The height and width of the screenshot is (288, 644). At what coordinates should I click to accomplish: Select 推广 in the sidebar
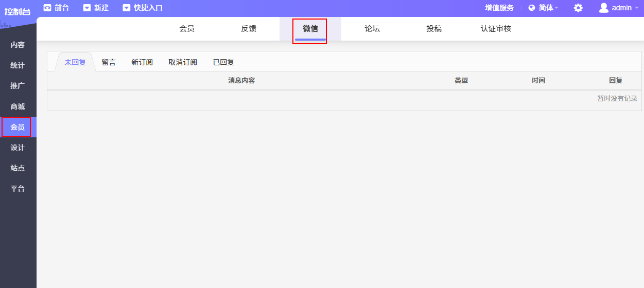[x=18, y=86]
